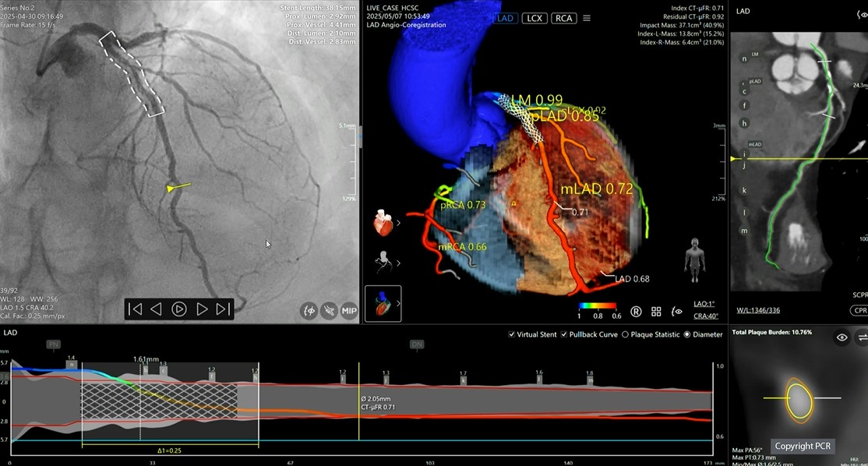Select the heart model view thumbnail
The image size is (868, 466).
tap(383, 223)
